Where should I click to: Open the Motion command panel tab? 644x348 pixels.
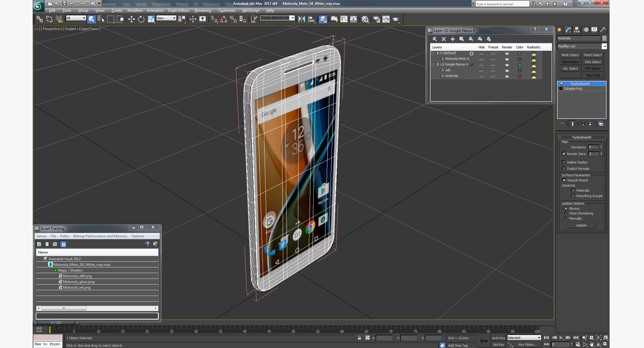click(586, 30)
